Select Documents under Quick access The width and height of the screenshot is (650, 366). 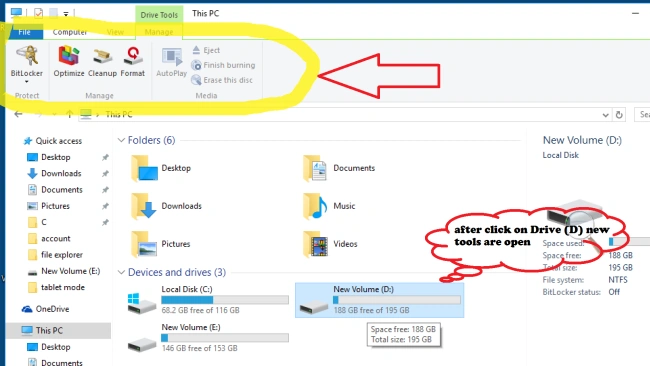[62, 189]
